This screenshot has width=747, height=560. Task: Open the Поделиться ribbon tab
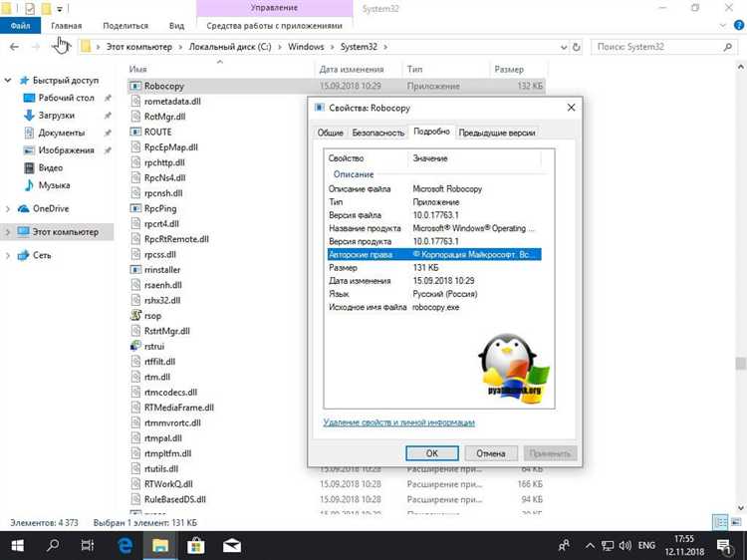click(x=125, y=26)
